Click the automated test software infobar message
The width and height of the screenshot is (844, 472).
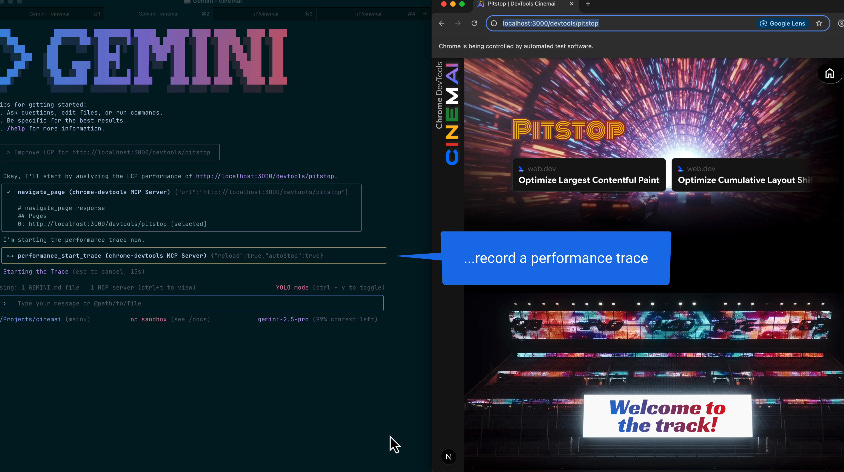(x=516, y=46)
